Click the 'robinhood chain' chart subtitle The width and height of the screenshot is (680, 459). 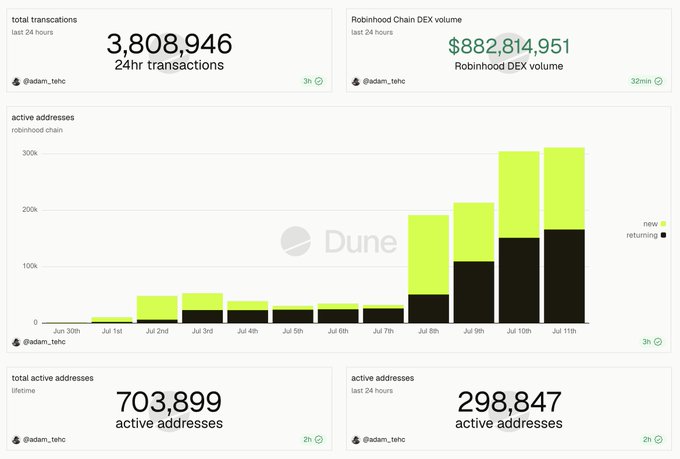pos(37,130)
